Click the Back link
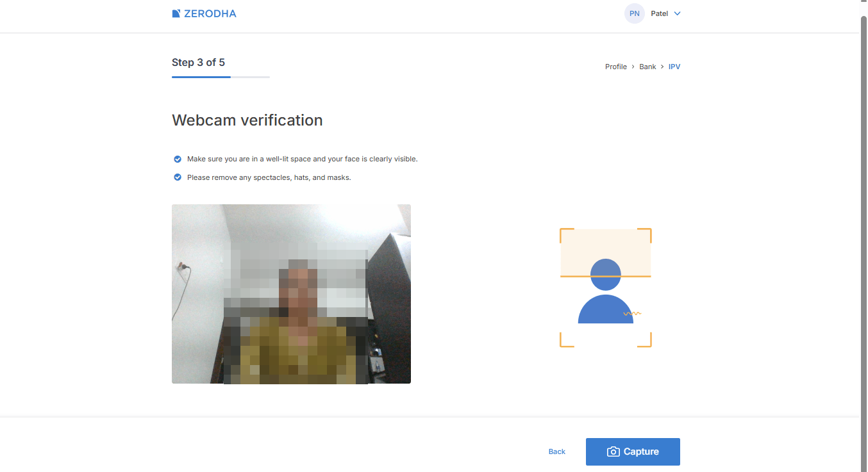Viewport: 868px width, 472px height. [x=557, y=452]
